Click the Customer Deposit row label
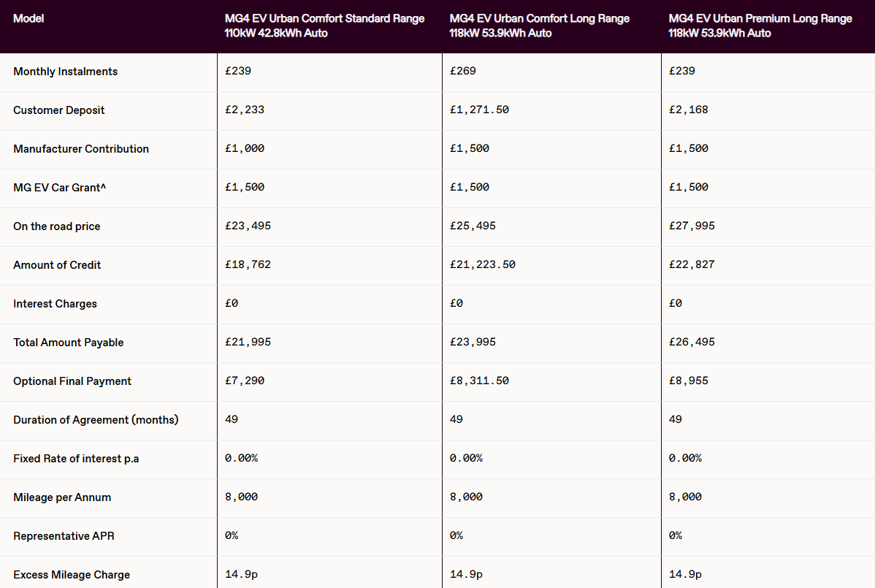Viewport: 875px width, 588px height. pyautogui.click(x=58, y=110)
